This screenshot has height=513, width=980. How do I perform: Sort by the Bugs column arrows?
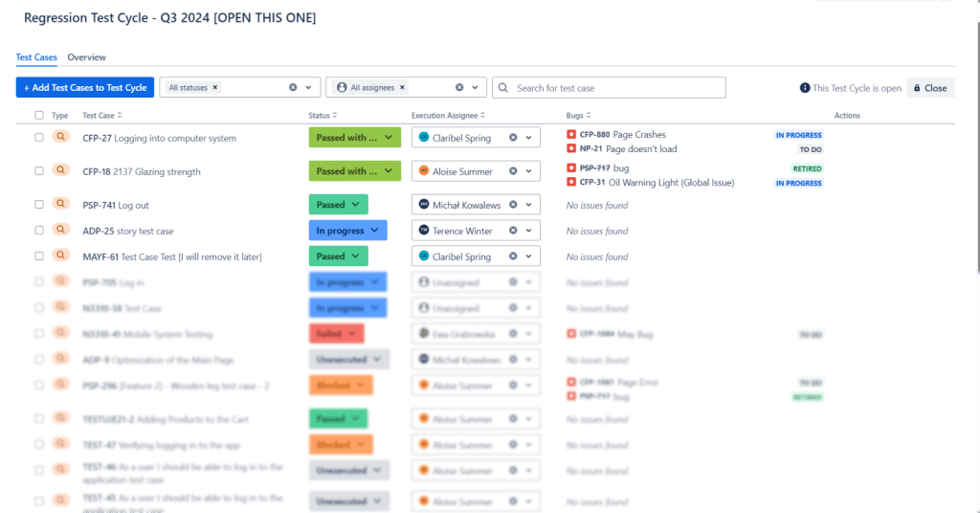point(589,116)
